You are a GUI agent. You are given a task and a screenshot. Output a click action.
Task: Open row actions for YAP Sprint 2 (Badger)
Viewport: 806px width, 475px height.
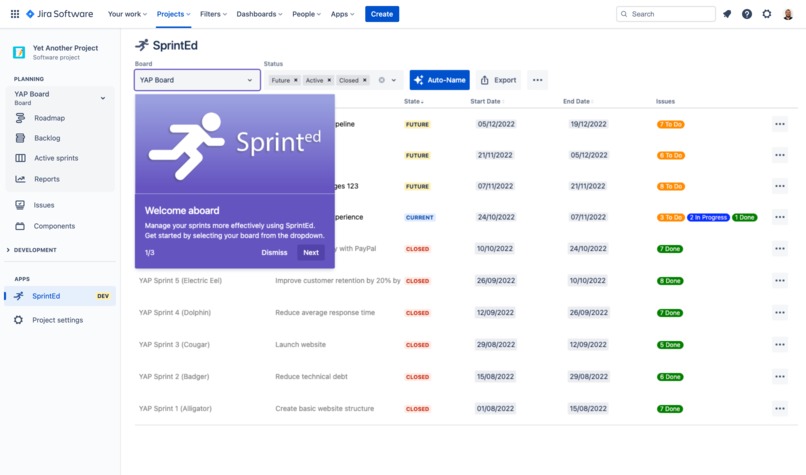(780, 376)
